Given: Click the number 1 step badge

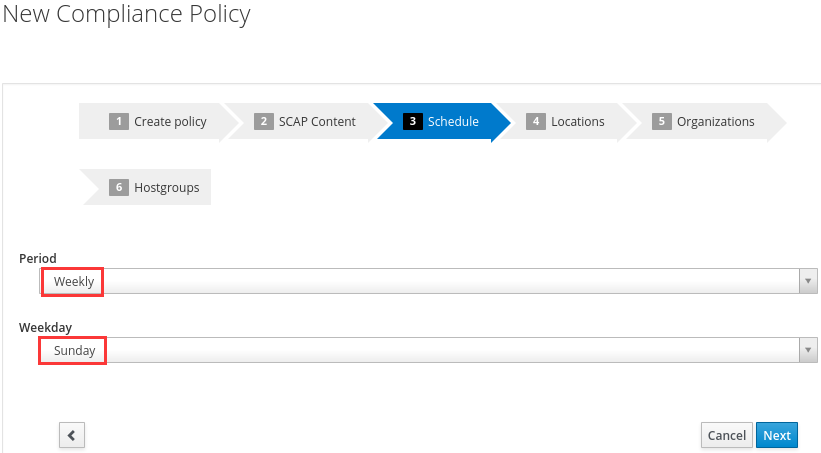Looking at the screenshot, I should 119,122.
